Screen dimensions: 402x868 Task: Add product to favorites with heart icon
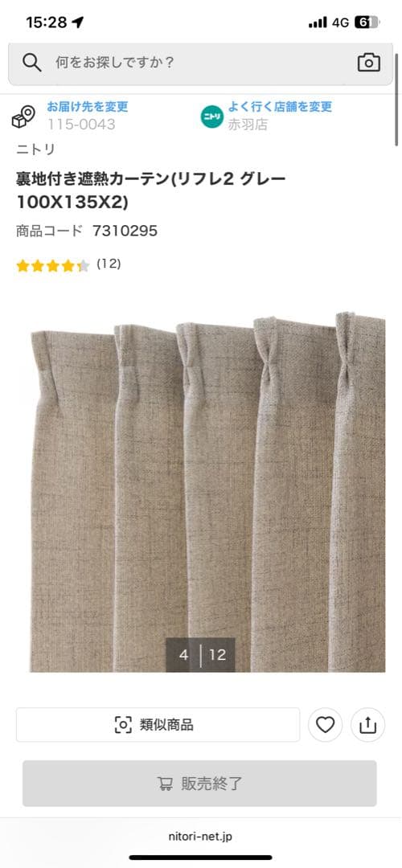pyautogui.click(x=325, y=725)
